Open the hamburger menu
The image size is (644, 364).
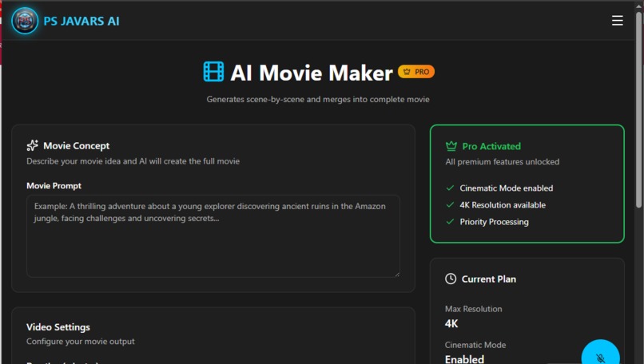617,21
